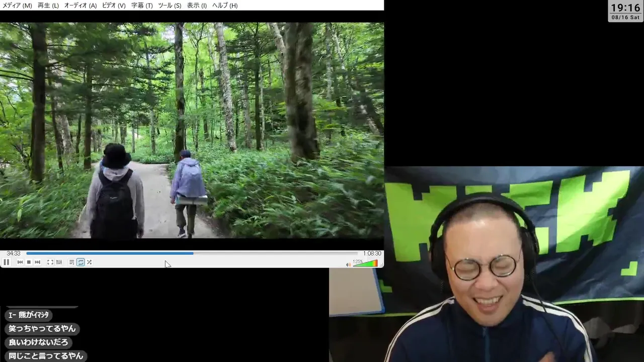Skip to the previous media item
The height and width of the screenshot is (362, 644).
(x=20, y=262)
